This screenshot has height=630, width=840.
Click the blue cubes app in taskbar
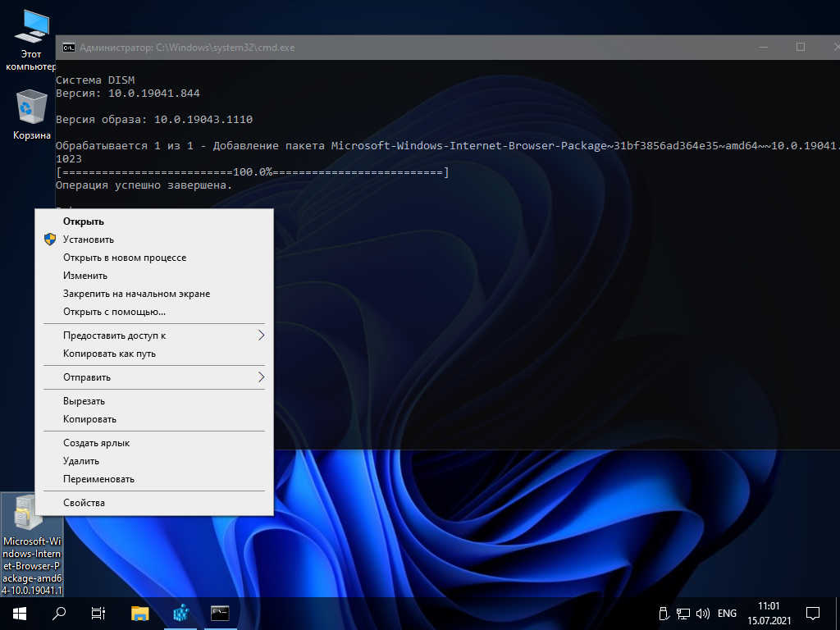[x=180, y=613]
